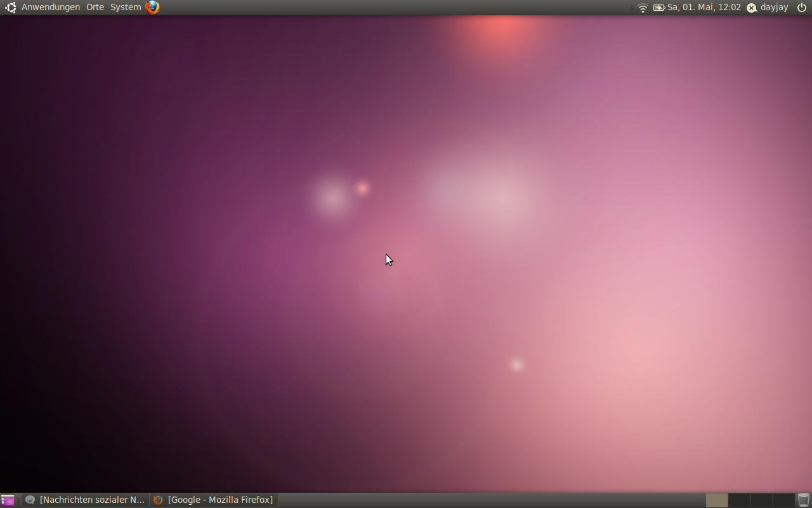Open the power session menu icon
The width and height of the screenshot is (812, 508).
(x=802, y=8)
